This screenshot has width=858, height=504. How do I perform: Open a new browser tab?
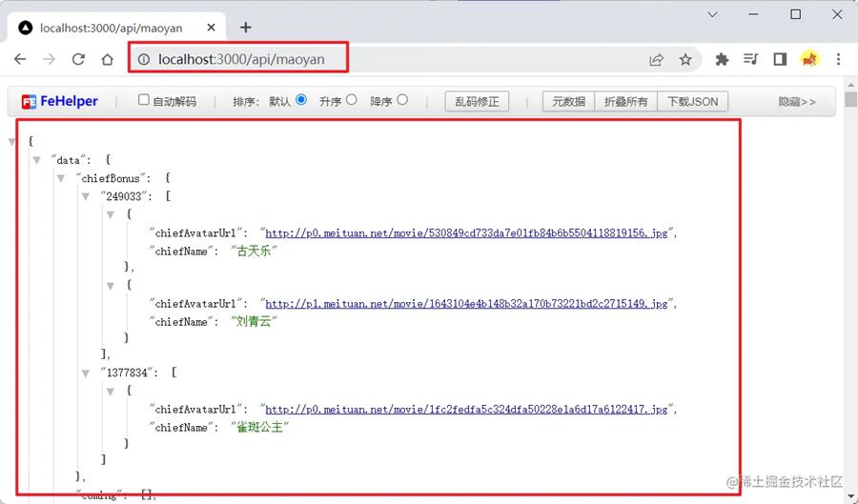click(x=245, y=28)
